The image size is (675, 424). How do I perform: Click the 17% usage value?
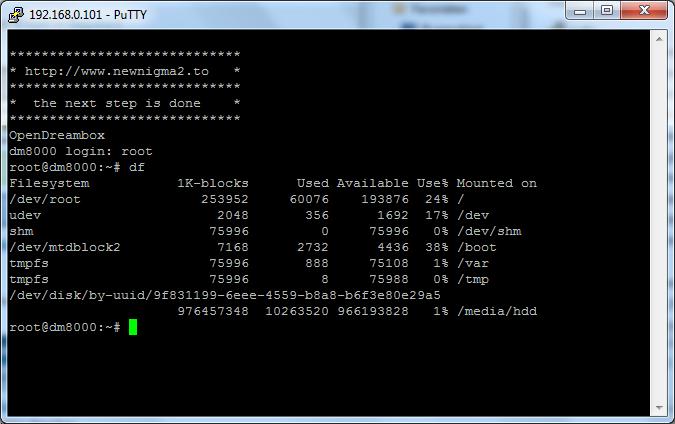[437, 215]
